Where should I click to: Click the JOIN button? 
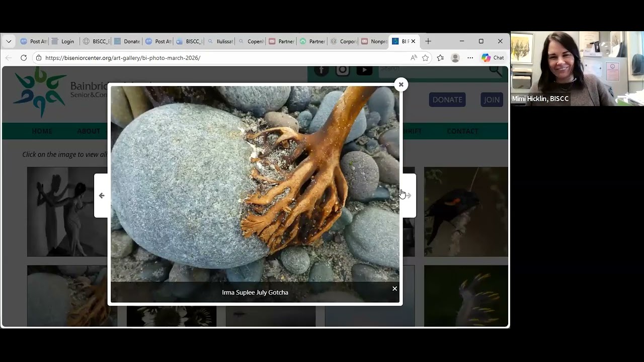pyautogui.click(x=492, y=100)
